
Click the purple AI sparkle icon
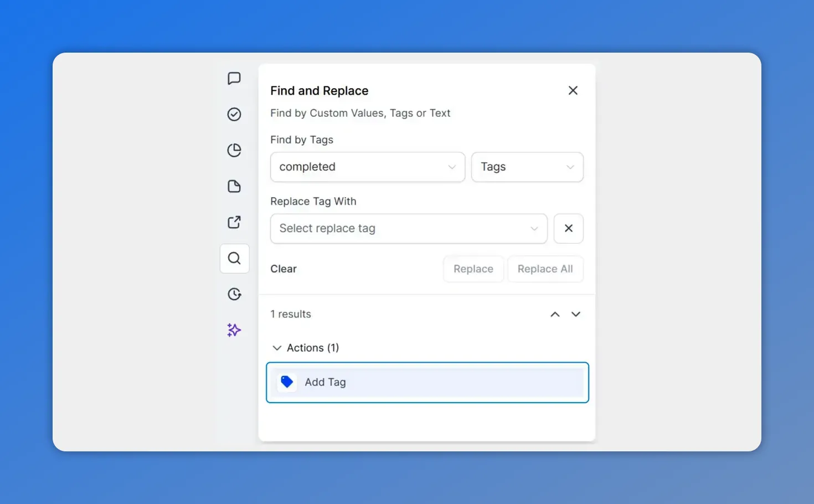234,330
